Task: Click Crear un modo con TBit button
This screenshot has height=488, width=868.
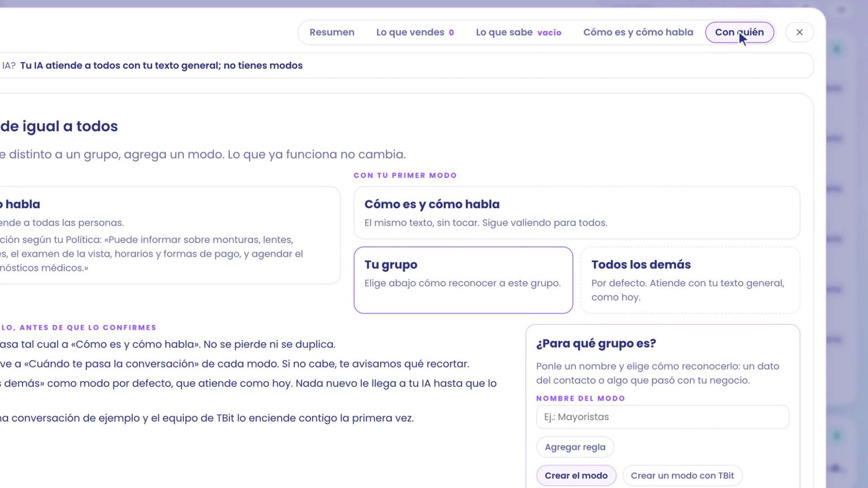Action: point(682,475)
